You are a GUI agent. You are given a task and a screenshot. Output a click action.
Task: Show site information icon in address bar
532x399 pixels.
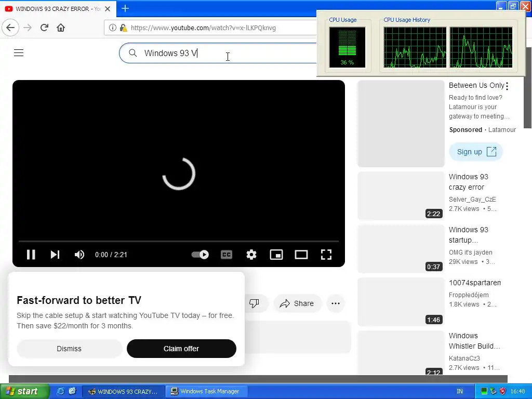112,28
